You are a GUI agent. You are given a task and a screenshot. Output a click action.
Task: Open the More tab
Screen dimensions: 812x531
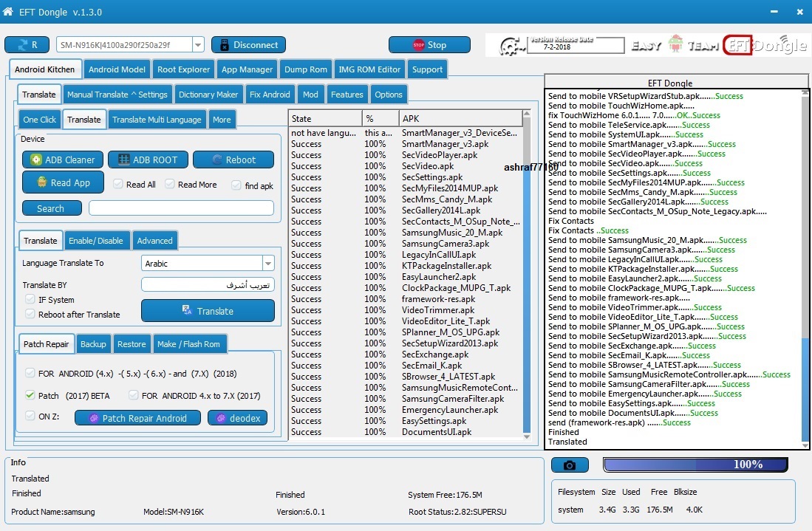(222, 120)
